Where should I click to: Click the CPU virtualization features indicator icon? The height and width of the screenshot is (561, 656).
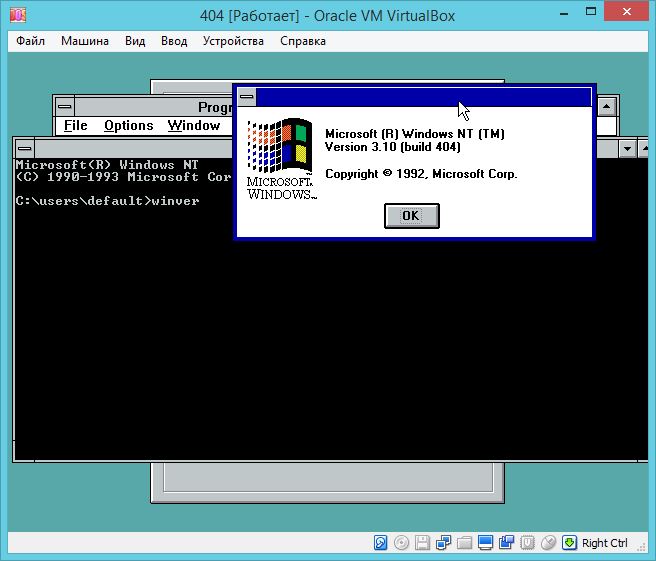pos(527,543)
